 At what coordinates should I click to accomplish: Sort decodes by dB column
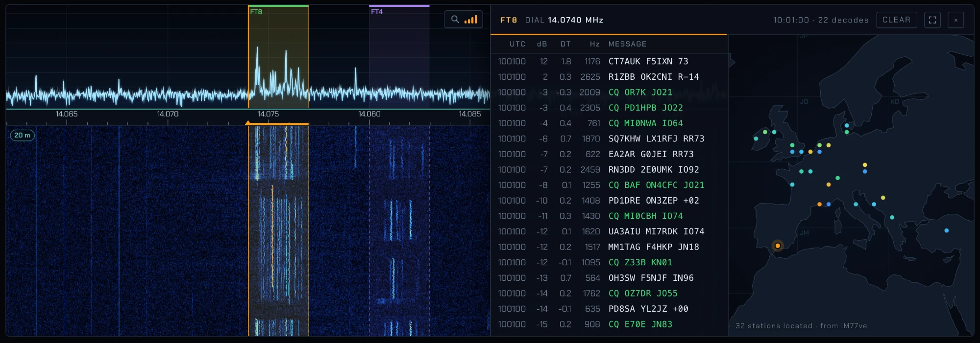click(x=542, y=44)
